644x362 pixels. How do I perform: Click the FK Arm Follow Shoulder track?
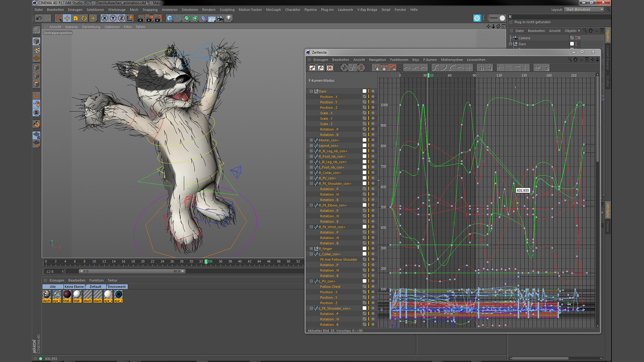tap(339, 259)
